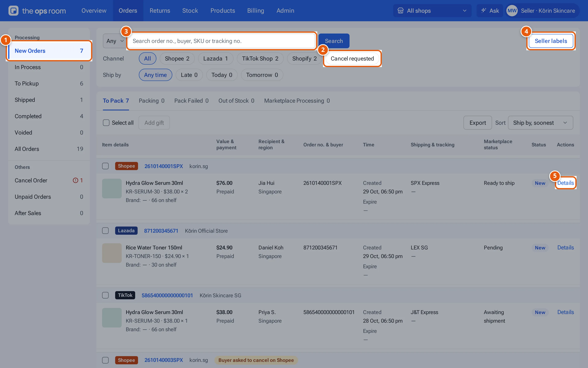
Task: Check the box for Lazada order 871200345671
Action: [x=105, y=230]
